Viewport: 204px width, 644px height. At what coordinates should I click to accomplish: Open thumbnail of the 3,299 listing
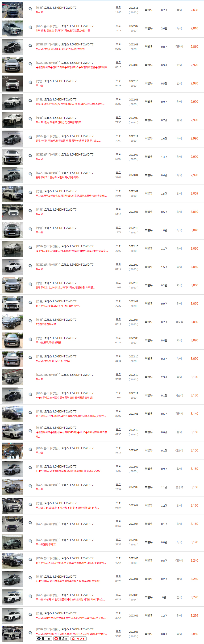point(12,616)
